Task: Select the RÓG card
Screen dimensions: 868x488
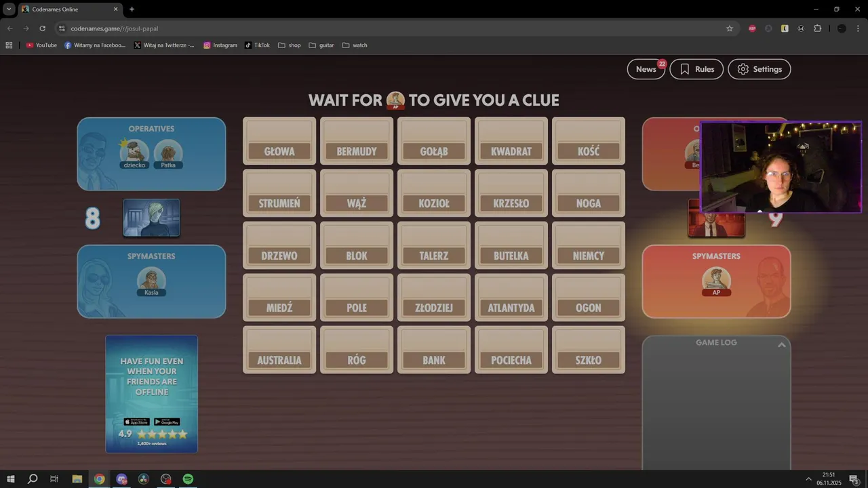Action: [357, 350]
